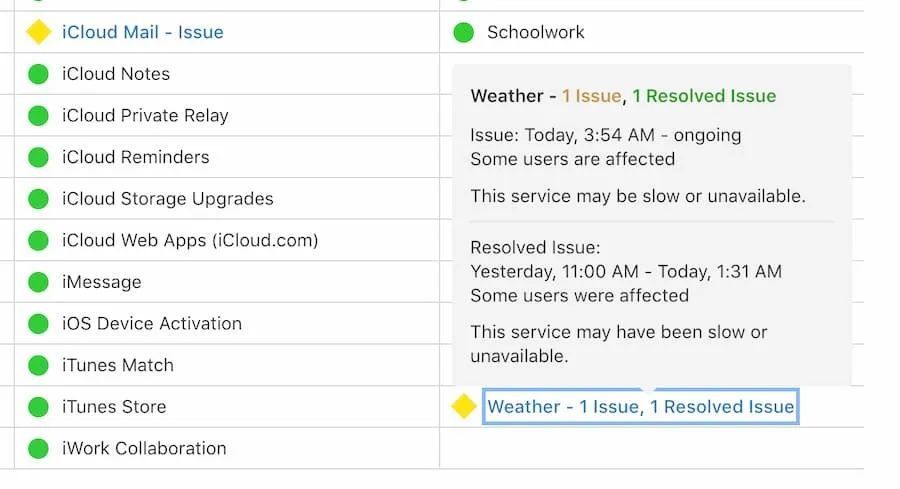This screenshot has height=489, width=900.
Task: Click green status dot for iCloud Private Relay
Action: tap(38, 116)
